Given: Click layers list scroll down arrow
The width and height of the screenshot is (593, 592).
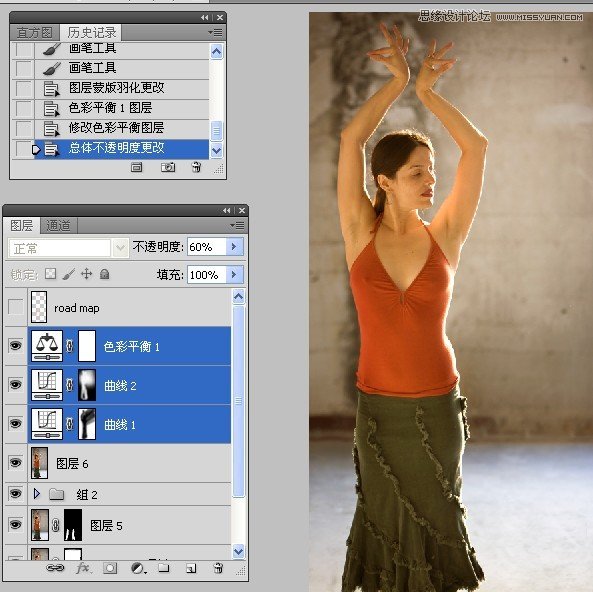Looking at the screenshot, I should click(x=238, y=551).
